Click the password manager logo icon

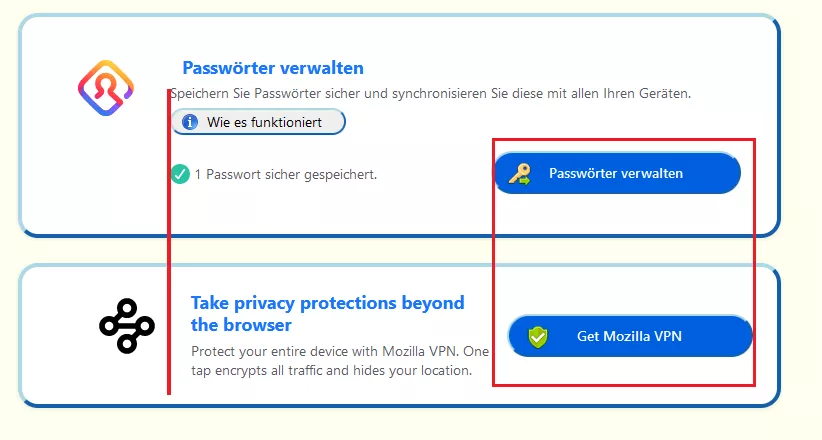(105, 86)
